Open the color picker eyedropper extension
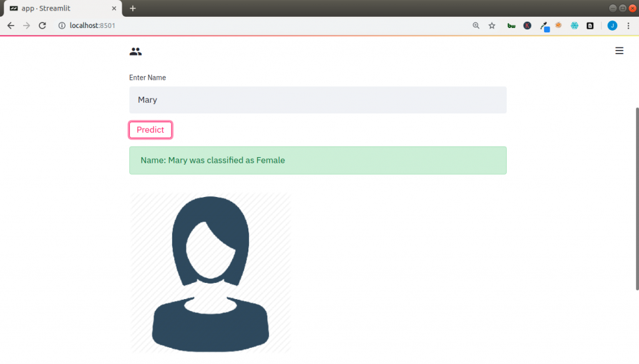The image size is (639, 364). tap(544, 26)
